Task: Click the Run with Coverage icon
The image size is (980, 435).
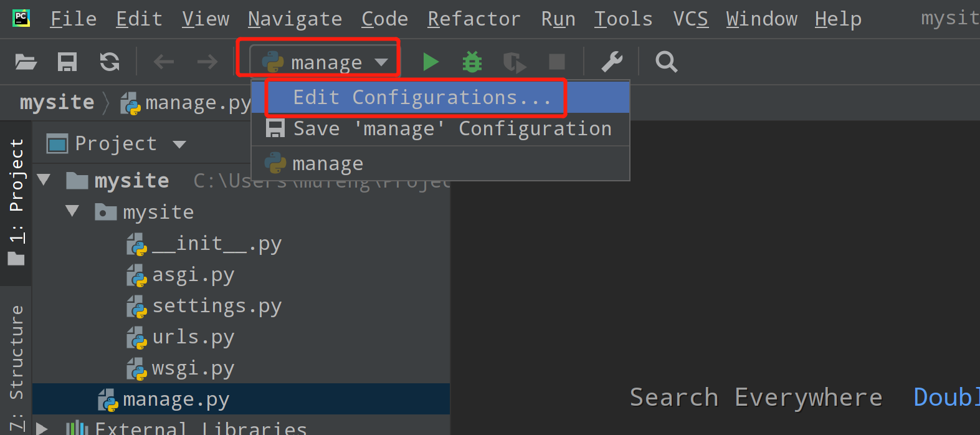Action: pyautogui.click(x=515, y=62)
